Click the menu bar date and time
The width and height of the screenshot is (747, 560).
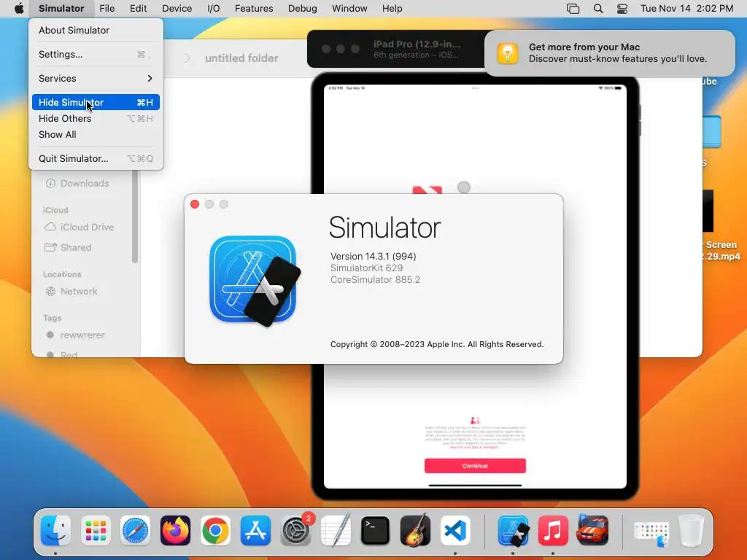(x=686, y=9)
